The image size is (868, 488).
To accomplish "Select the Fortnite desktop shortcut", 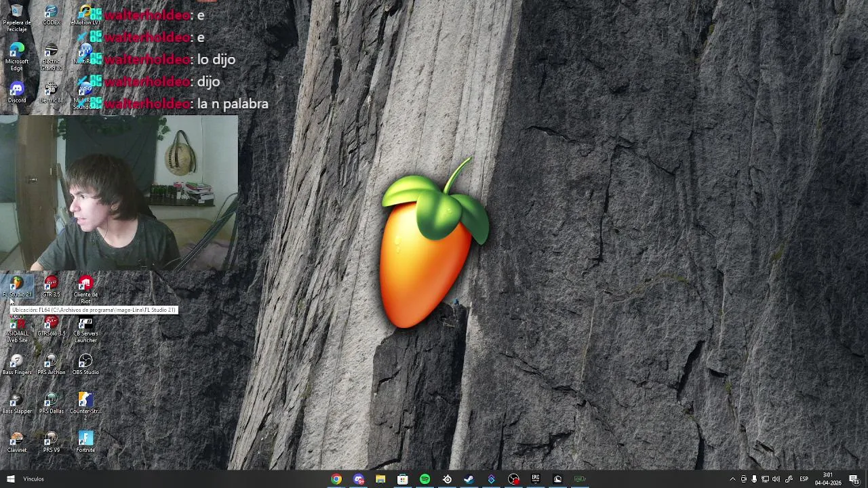I will click(x=85, y=442).
